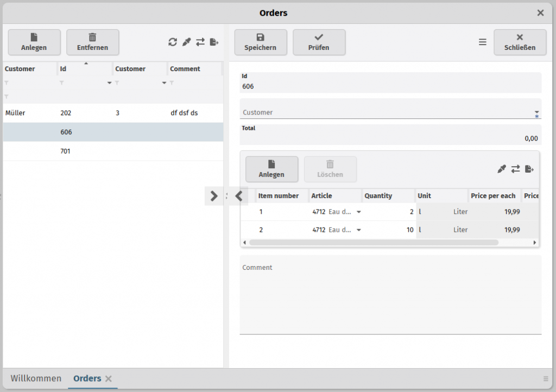
Task: Click the refresh icon in orders list toolbar
Action: (173, 42)
